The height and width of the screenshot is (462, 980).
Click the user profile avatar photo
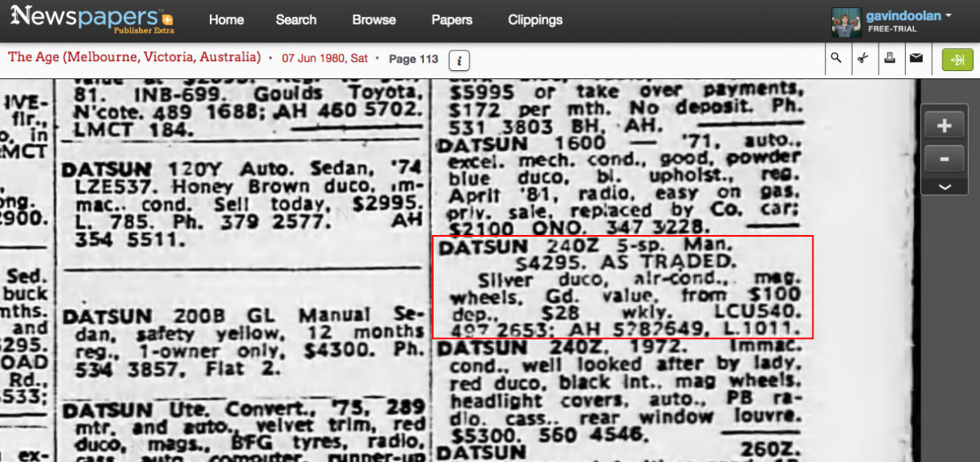click(x=846, y=22)
